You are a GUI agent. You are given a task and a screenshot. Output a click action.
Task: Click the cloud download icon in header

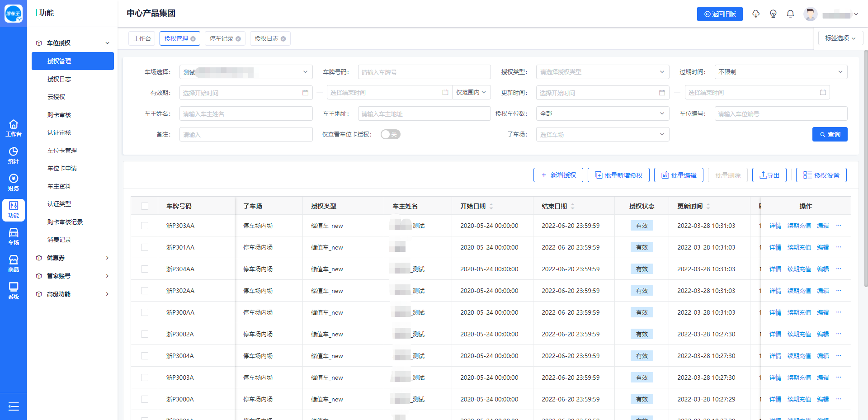[x=756, y=14]
